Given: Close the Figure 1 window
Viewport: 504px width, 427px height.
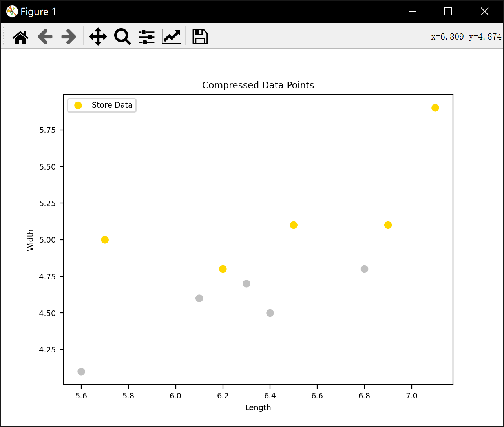Looking at the screenshot, I should pyautogui.click(x=485, y=11).
